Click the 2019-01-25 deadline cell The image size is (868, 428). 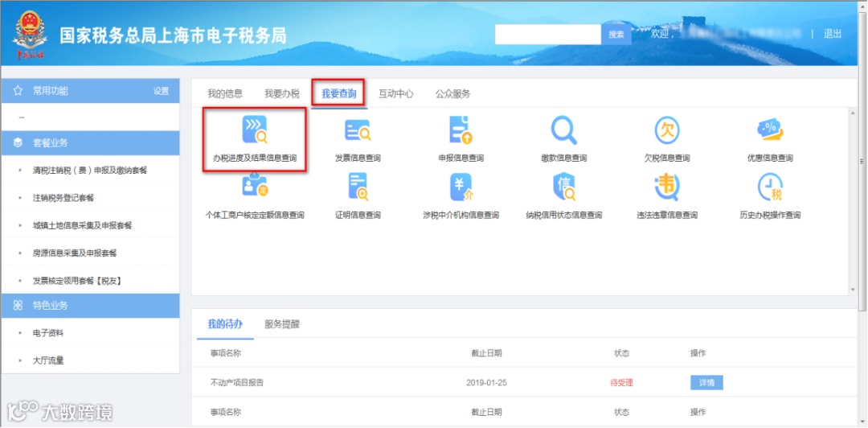(486, 382)
